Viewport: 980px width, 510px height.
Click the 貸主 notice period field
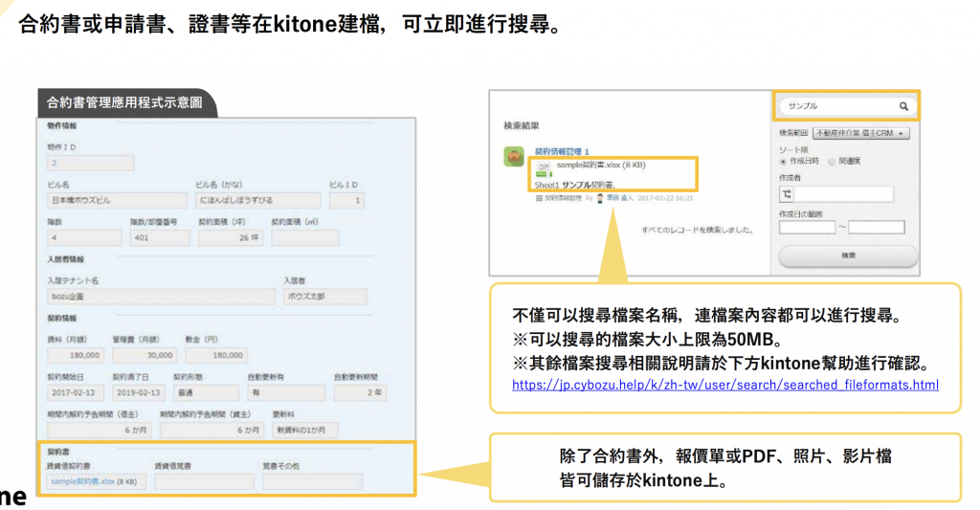[212, 430]
